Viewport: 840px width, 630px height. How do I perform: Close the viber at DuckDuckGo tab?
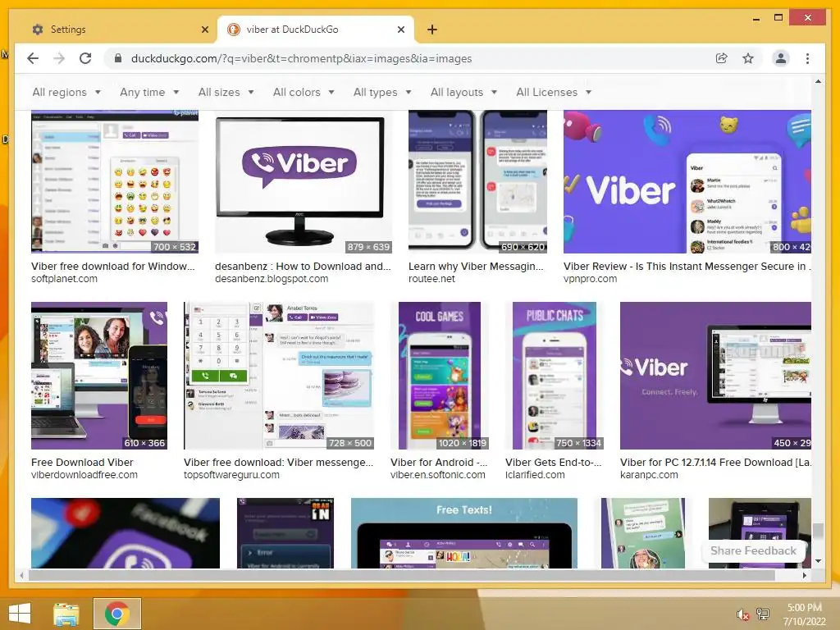coord(400,30)
